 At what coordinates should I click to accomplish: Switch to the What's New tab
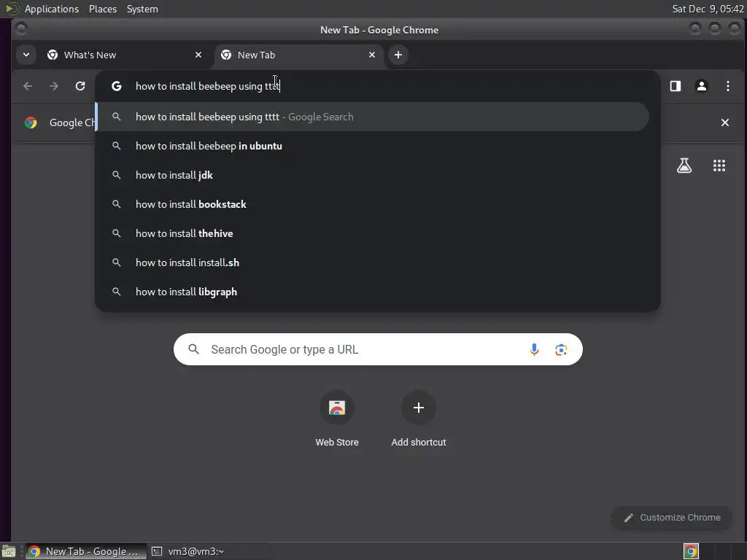click(124, 55)
